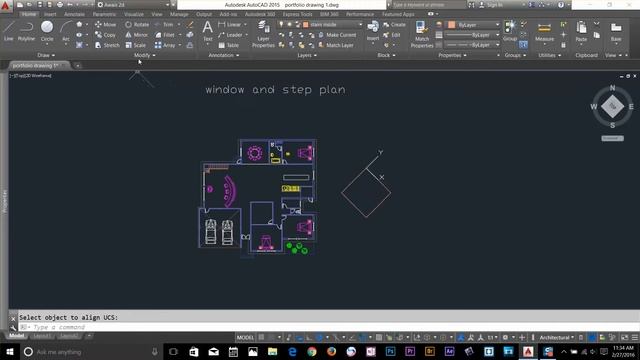The image size is (640, 360).
Task: Insert a Table
Action: click(x=229, y=45)
